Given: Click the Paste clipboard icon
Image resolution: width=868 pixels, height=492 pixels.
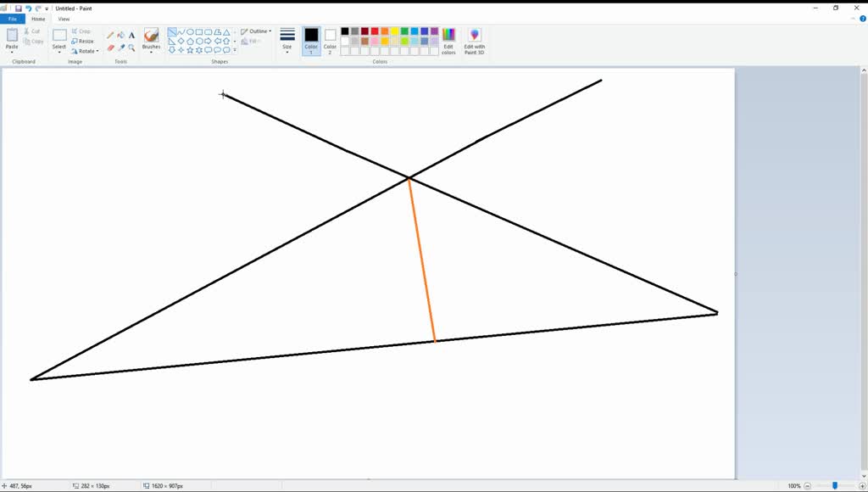Looking at the screenshot, I should [12, 36].
